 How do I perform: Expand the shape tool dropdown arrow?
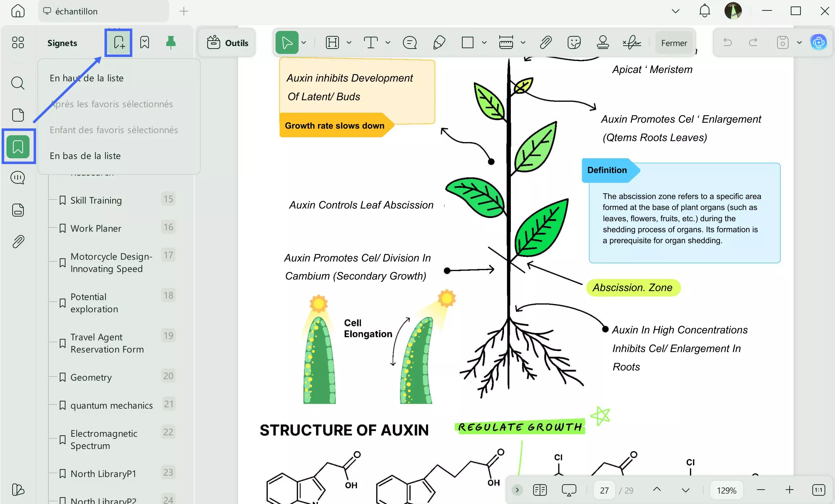click(484, 43)
